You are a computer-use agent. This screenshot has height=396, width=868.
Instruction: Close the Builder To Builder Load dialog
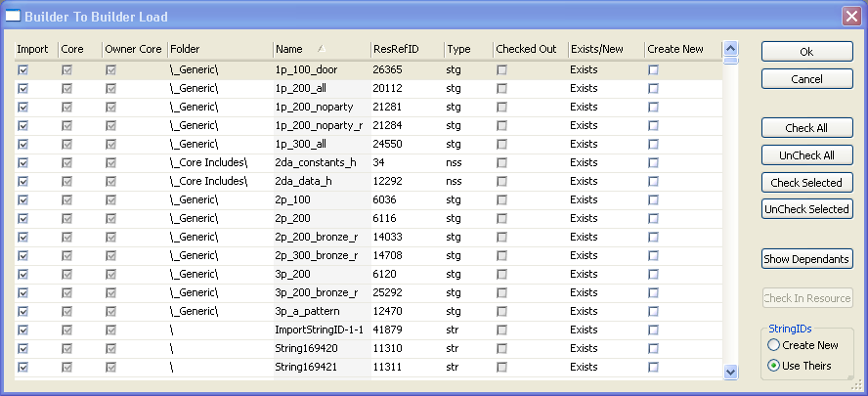[x=850, y=17]
